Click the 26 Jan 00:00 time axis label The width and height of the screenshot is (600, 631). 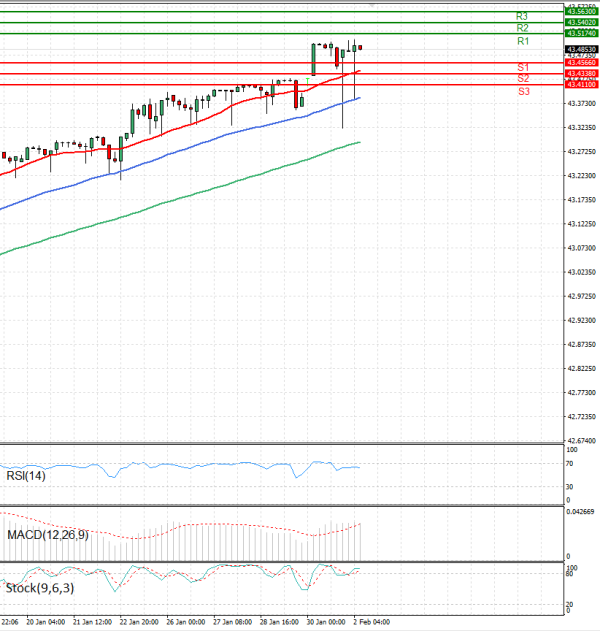tap(185, 622)
